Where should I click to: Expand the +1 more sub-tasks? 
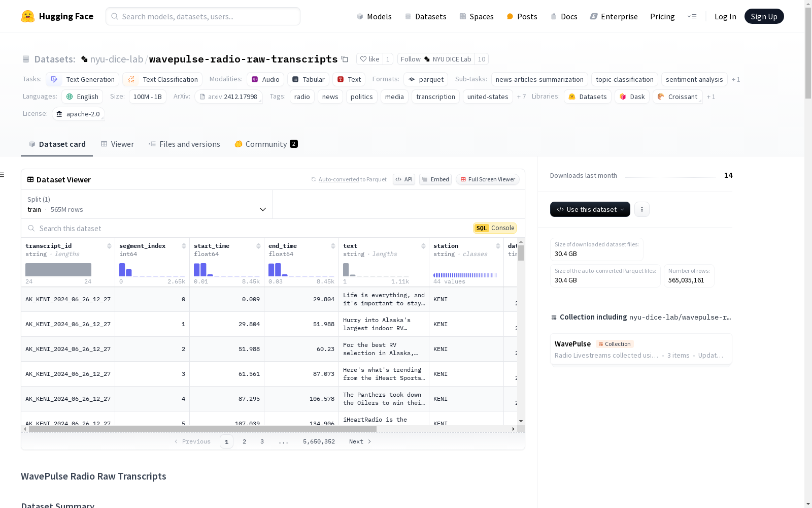(736, 79)
